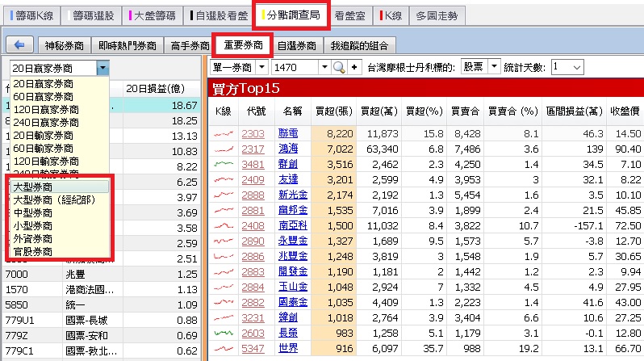The height and width of the screenshot is (361, 644).
Task: Open the 股票 target type dropdown
Action: [494, 66]
